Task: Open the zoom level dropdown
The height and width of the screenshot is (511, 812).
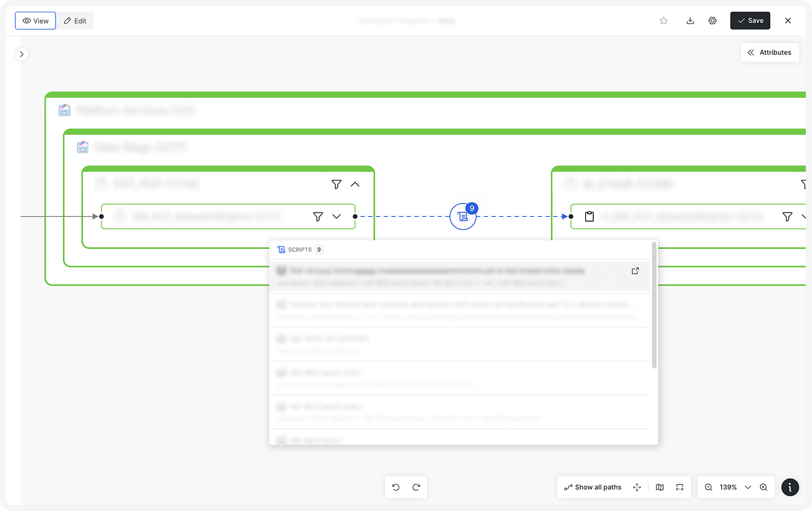Action: 748,487
